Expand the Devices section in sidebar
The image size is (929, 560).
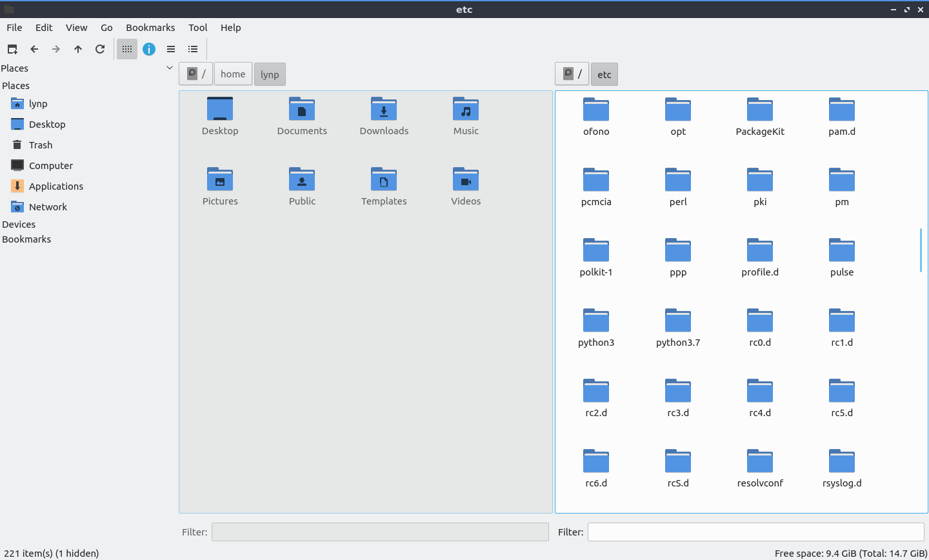pyautogui.click(x=19, y=225)
